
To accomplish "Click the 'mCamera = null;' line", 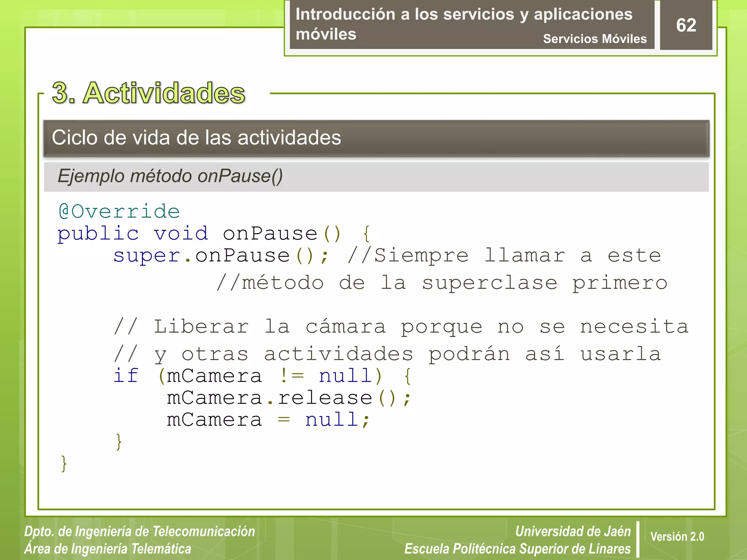I will click(268, 420).
